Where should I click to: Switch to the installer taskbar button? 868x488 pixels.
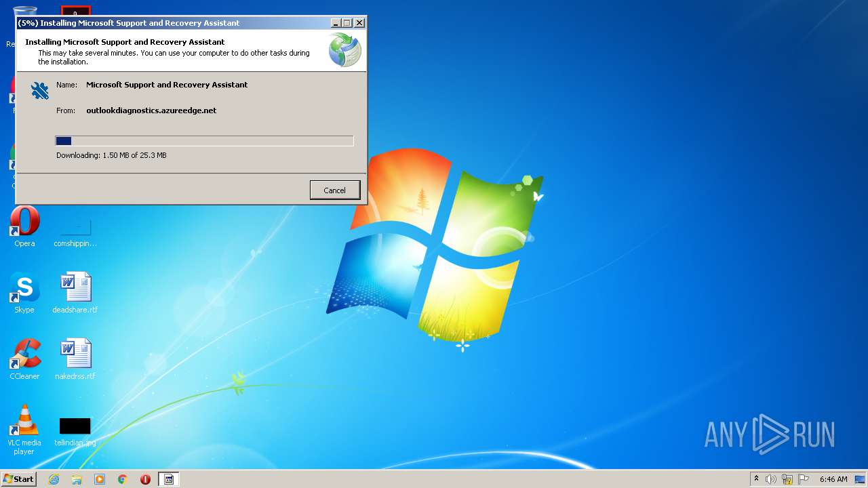169,479
